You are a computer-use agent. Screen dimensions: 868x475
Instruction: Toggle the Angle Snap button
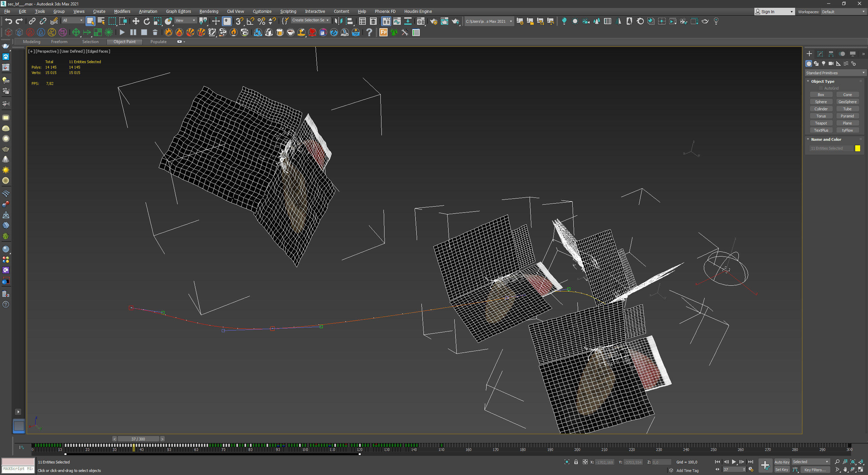coord(250,21)
